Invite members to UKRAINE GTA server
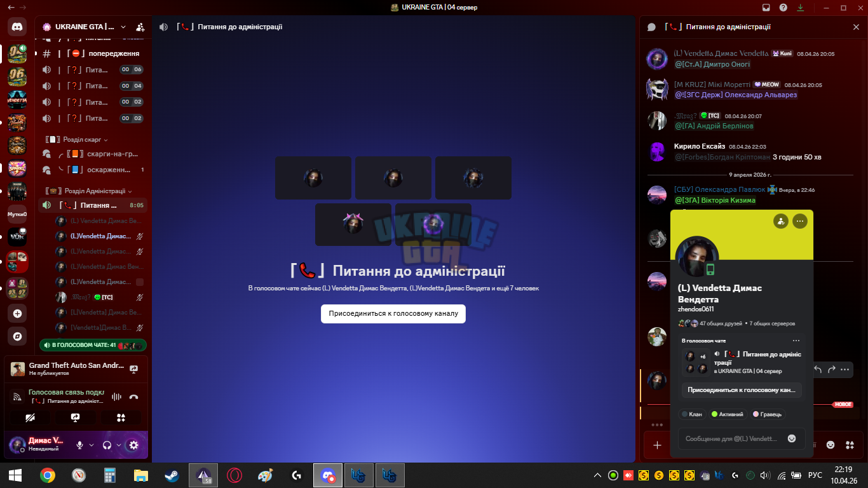Image resolution: width=868 pixels, height=488 pixels. [x=140, y=27]
